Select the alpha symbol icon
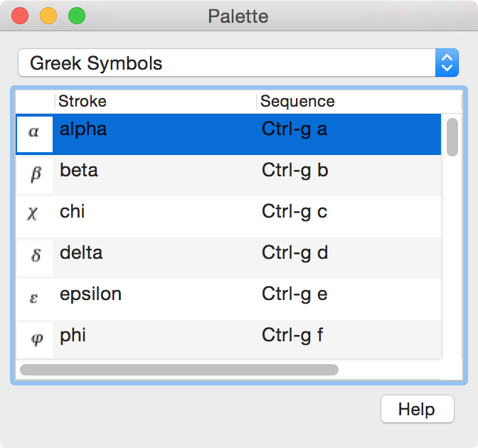The height and width of the screenshot is (448, 478). (34, 134)
